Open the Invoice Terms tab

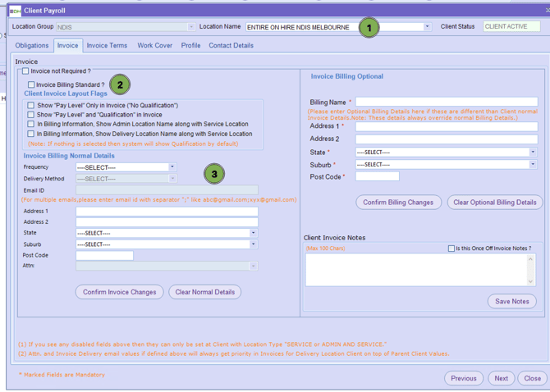coord(107,46)
